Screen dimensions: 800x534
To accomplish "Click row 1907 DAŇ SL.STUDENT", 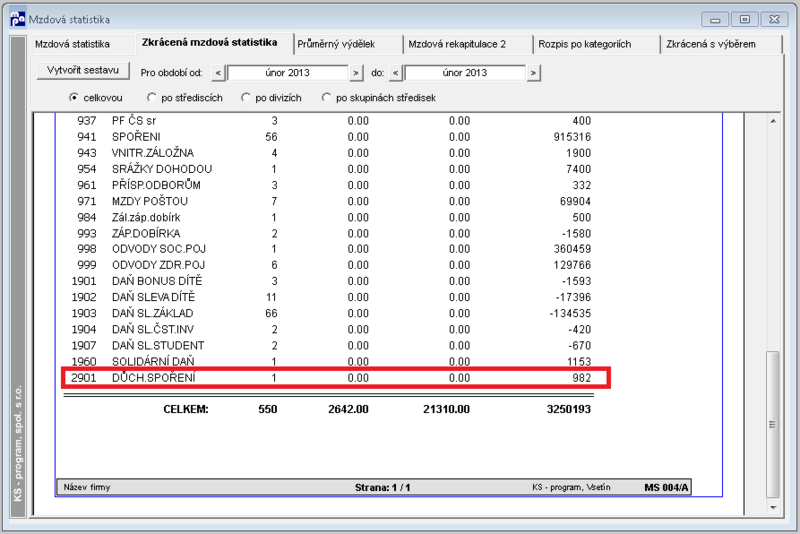I will pos(334,345).
